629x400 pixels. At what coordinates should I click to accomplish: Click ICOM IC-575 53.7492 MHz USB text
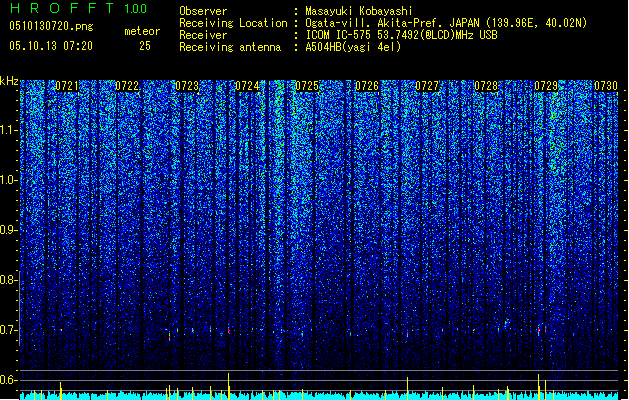(401, 35)
